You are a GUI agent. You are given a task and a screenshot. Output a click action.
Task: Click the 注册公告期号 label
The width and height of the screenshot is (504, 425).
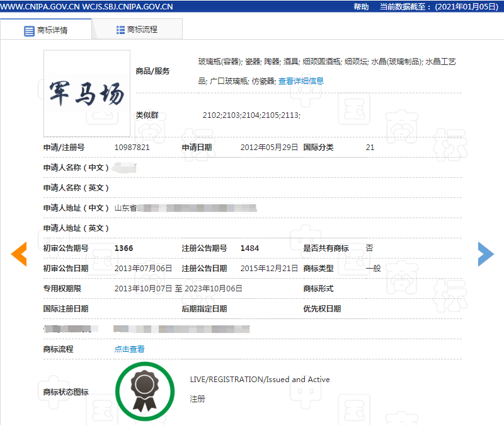pyautogui.click(x=204, y=248)
